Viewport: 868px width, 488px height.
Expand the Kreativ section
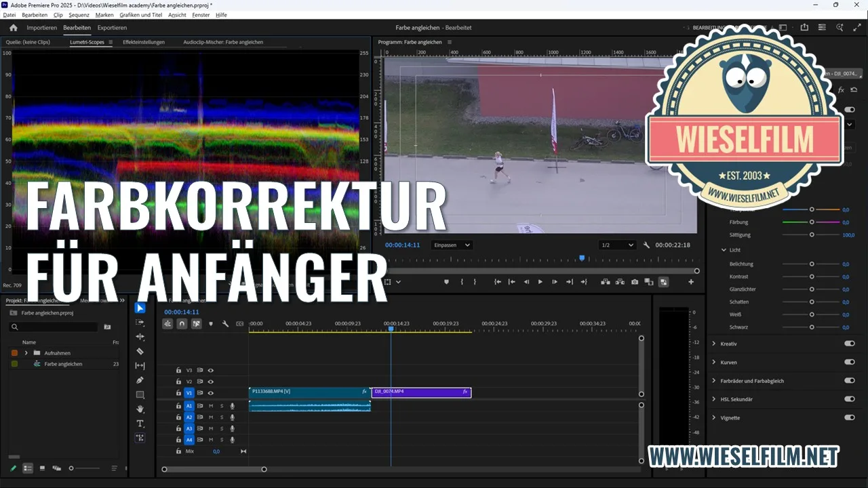coord(714,344)
